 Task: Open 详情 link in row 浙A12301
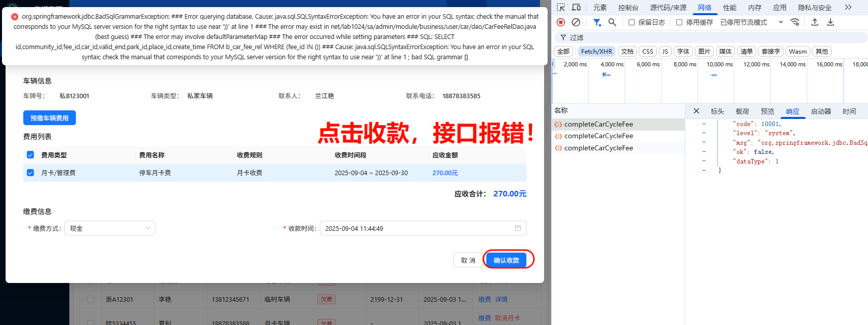point(501,300)
